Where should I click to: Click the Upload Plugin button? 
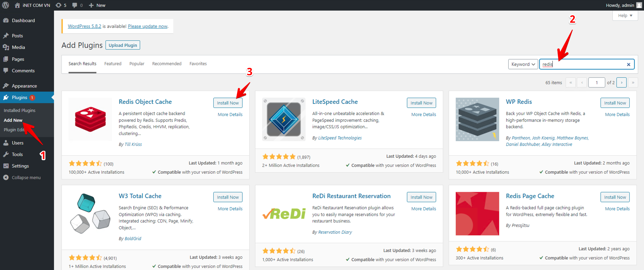pyautogui.click(x=123, y=45)
